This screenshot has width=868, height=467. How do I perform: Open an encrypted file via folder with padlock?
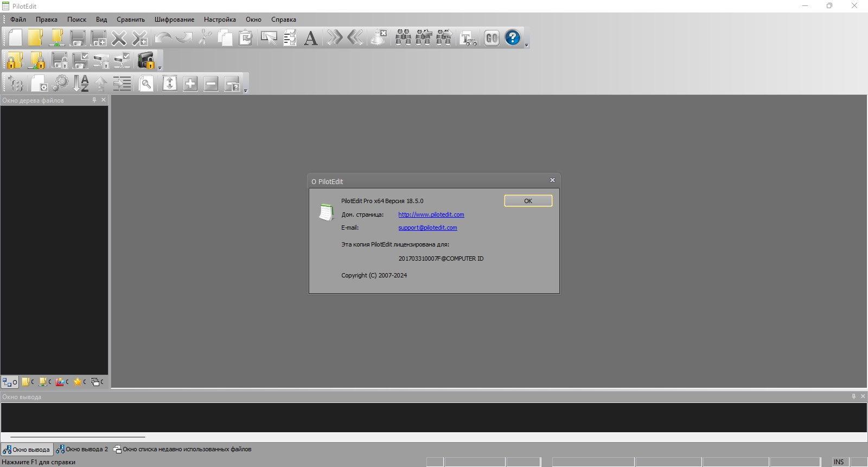[15, 60]
